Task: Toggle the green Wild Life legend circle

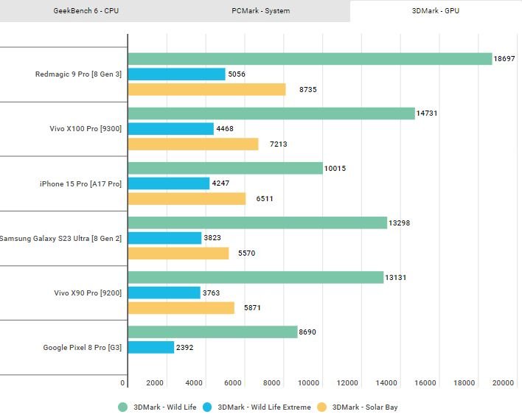Action: (x=124, y=407)
